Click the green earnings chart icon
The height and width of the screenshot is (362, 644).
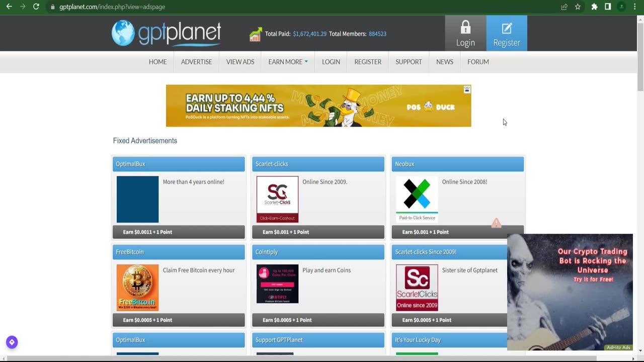[x=256, y=34]
